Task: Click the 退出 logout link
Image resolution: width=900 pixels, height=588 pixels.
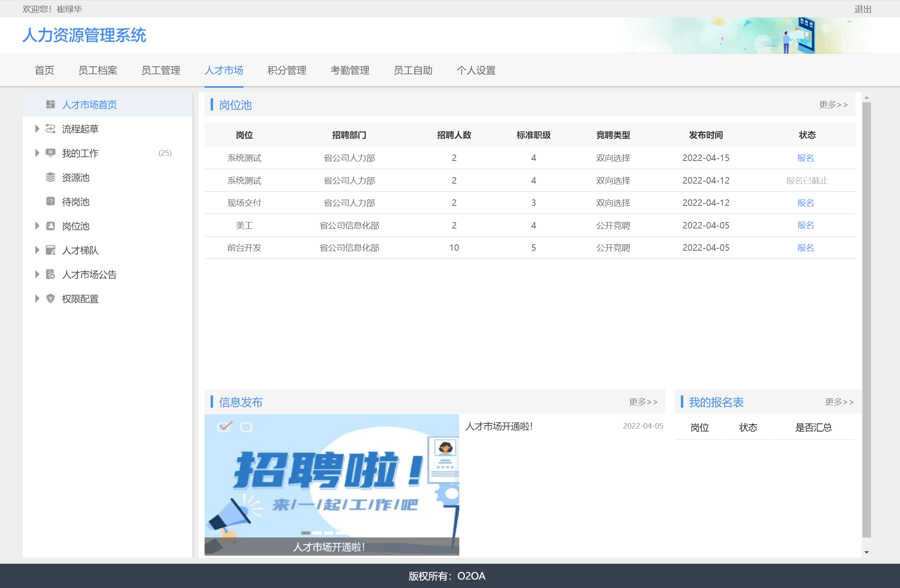Action: [x=862, y=9]
